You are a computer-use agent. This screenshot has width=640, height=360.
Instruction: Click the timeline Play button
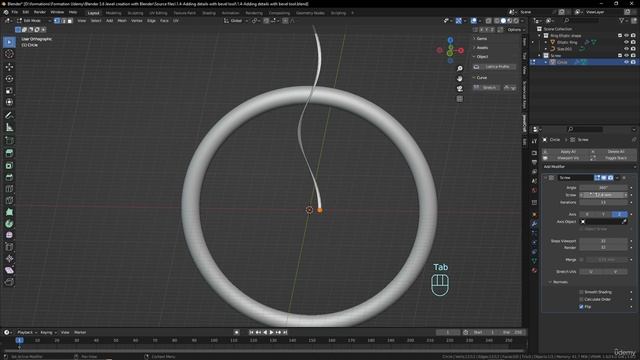click(x=271, y=332)
